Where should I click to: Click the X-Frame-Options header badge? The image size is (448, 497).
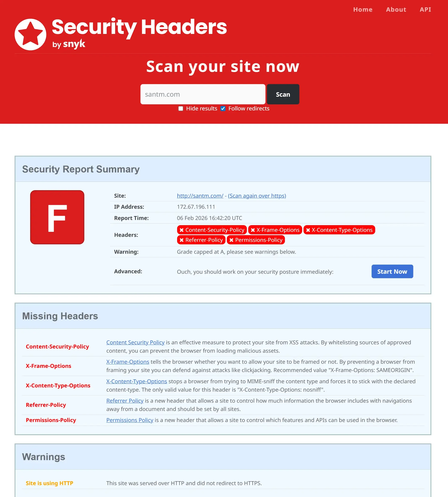tap(275, 230)
